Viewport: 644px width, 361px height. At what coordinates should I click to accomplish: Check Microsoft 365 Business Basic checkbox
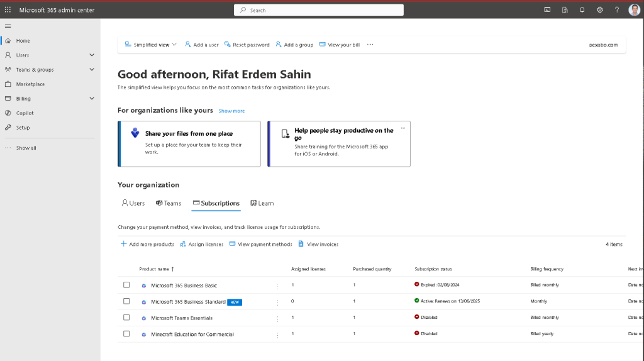coord(126,285)
